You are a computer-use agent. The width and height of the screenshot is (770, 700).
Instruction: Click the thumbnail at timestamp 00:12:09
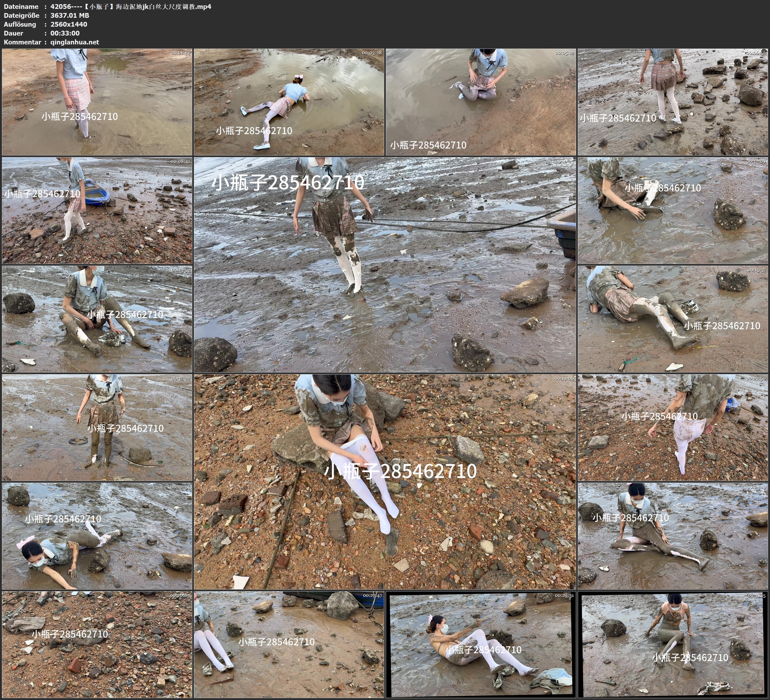673,210
